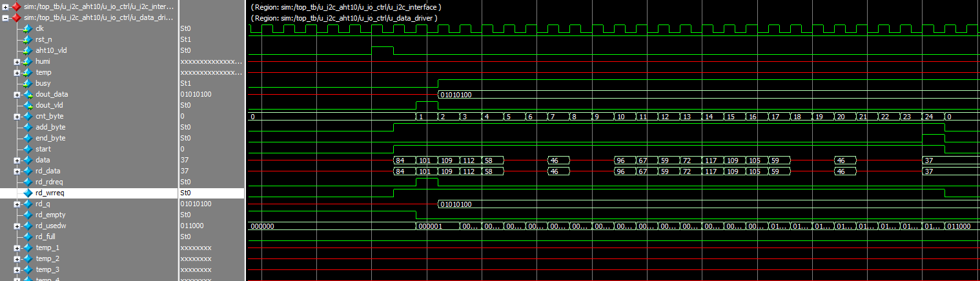Select the rd_usedw signal name
The image size is (980, 281).
(50, 226)
